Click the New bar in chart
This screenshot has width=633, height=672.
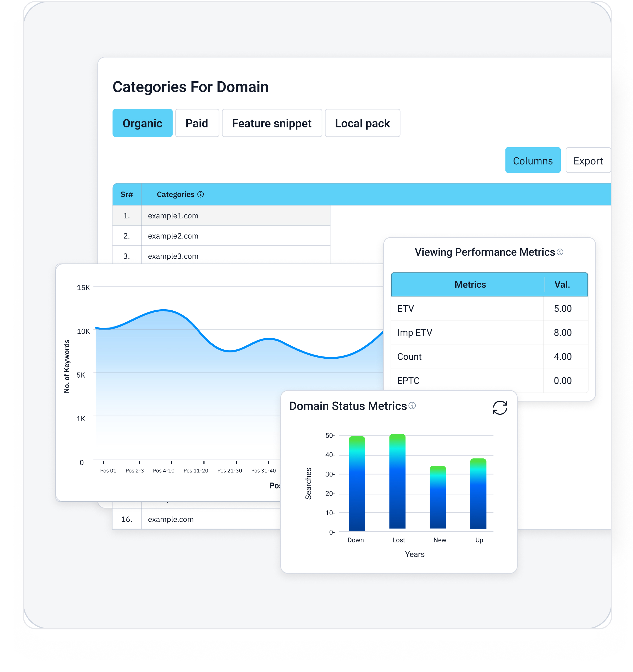click(x=437, y=497)
